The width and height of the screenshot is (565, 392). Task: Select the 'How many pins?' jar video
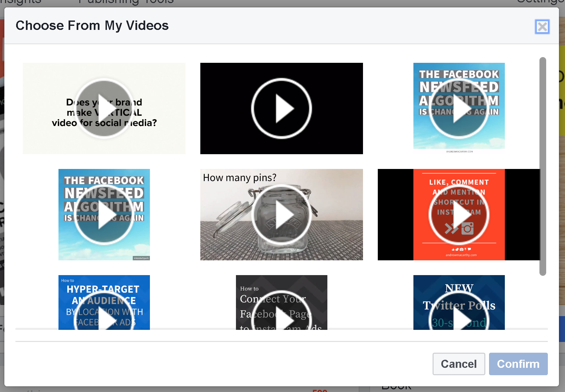point(282,215)
